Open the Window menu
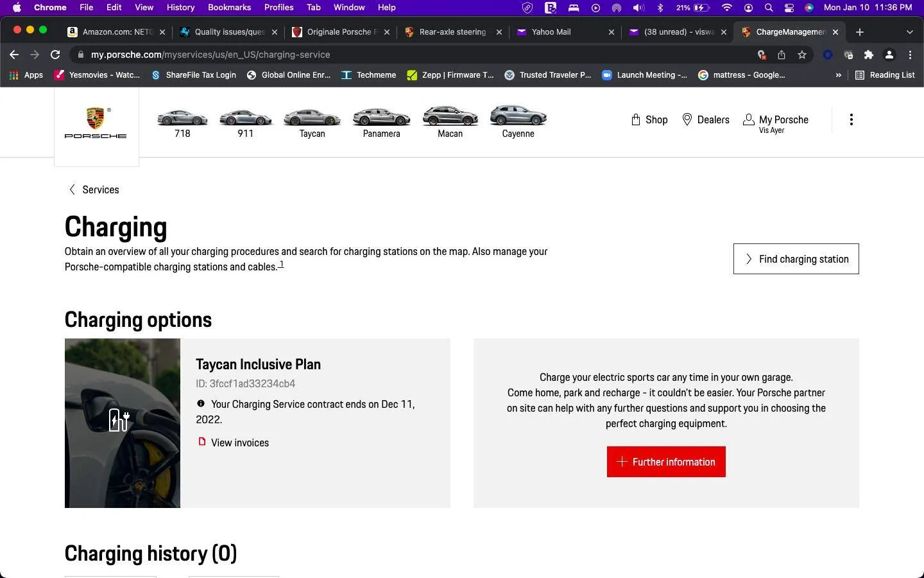This screenshot has height=578, width=924. [x=349, y=8]
